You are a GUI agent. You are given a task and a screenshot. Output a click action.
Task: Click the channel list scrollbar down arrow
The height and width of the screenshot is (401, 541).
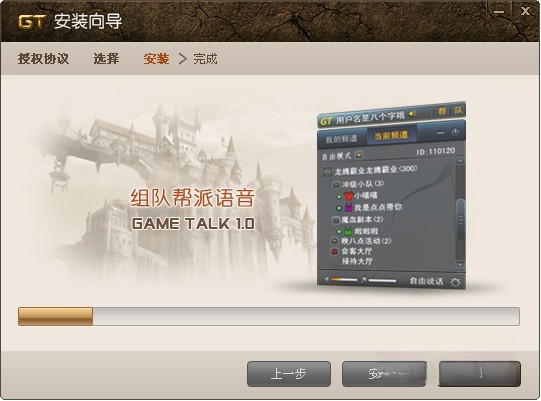pos(460,265)
